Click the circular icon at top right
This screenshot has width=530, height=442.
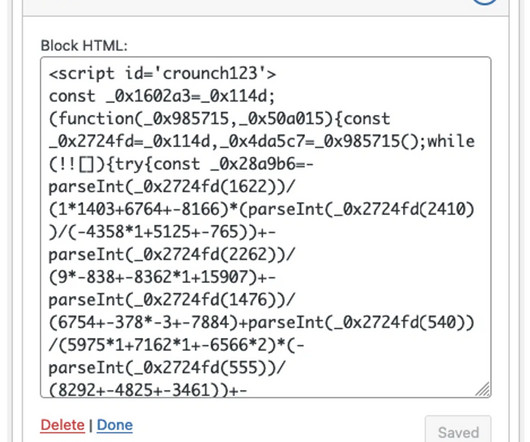(x=484, y=2)
